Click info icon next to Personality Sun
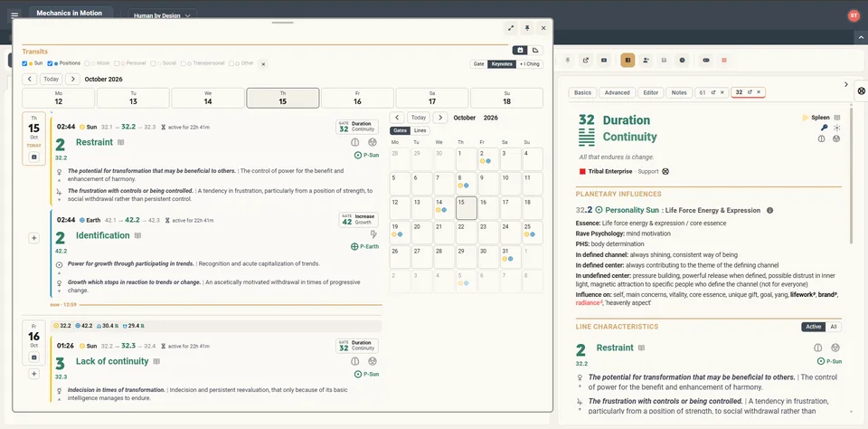 (769, 211)
